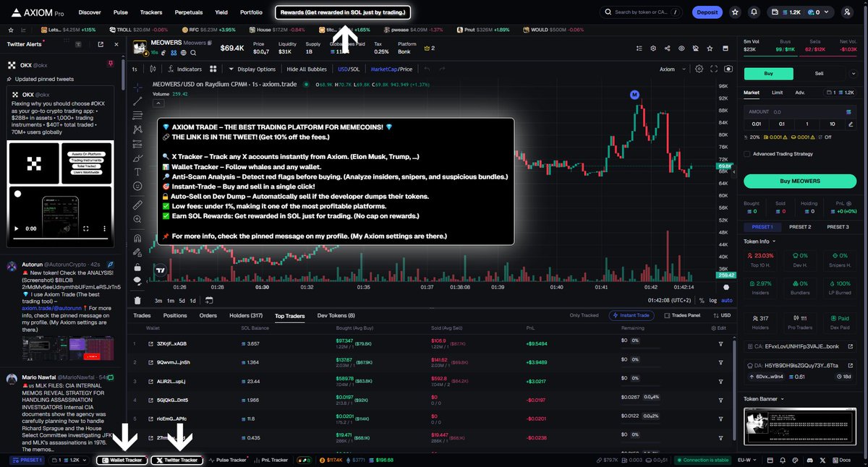Screen dimensions: 868x467
Task: Select the trend line drawing tool
Action: pyautogui.click(x=137, y=100)
